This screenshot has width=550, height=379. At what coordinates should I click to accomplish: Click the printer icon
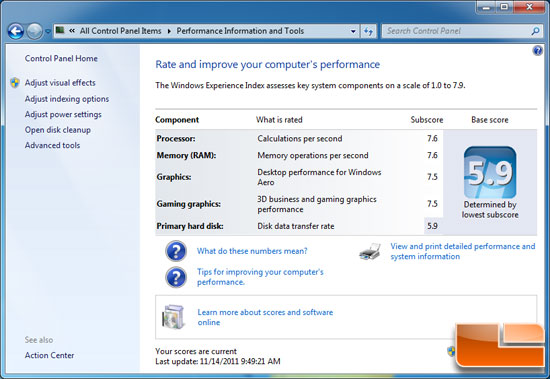click(x=370, y=251)
